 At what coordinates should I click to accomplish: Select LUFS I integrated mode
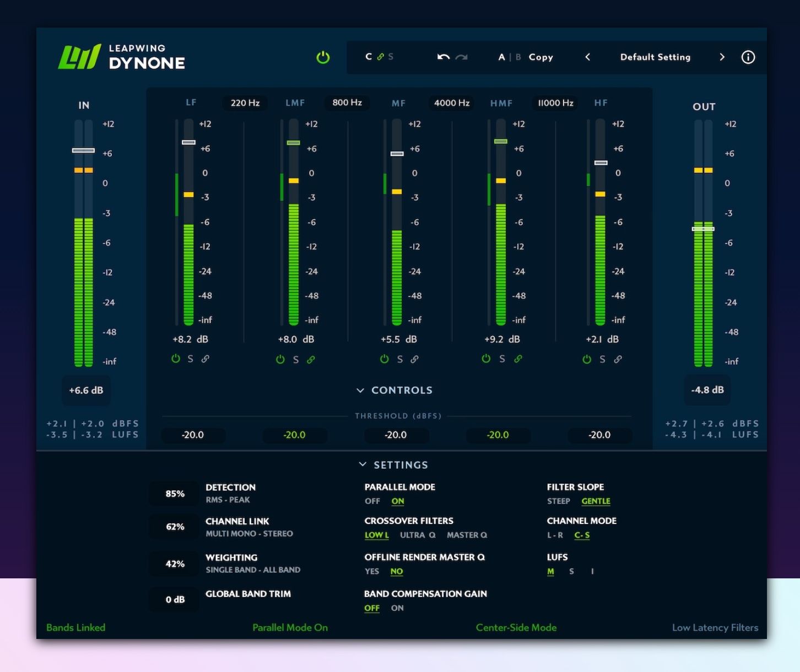tap(592, 571)
